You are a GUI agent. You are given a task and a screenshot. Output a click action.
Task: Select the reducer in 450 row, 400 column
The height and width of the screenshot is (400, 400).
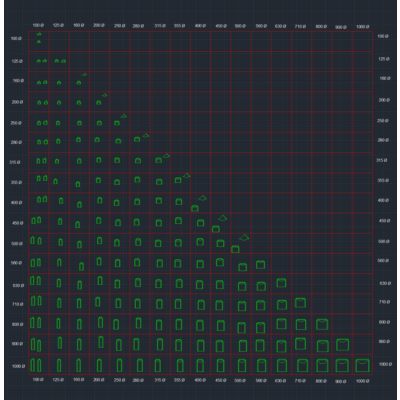coord(200,223)
